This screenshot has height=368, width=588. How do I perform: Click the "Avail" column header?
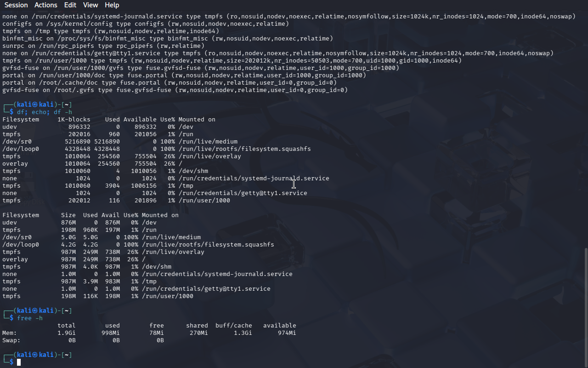click(x=110, y=215)
